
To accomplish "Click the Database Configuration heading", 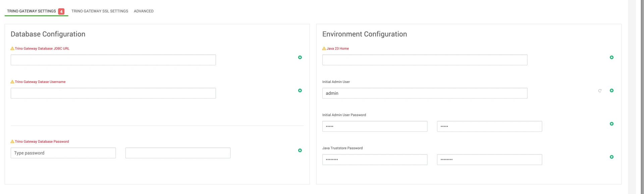I will [x=48, y=34].
